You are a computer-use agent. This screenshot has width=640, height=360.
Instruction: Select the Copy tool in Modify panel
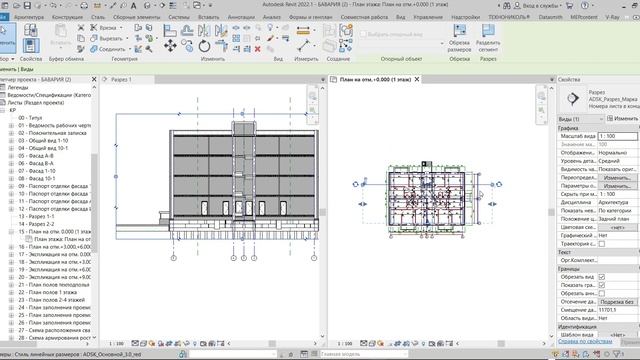click(187, 45)
